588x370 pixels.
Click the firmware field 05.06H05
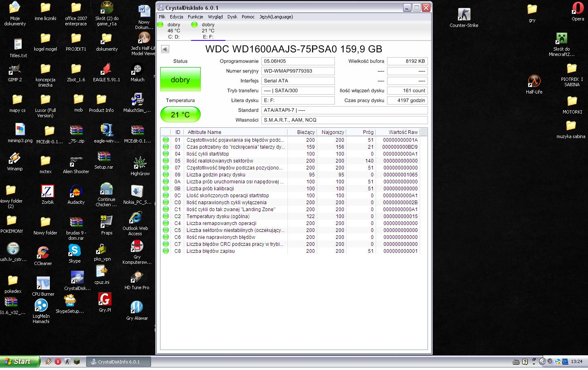coord(298,61)
